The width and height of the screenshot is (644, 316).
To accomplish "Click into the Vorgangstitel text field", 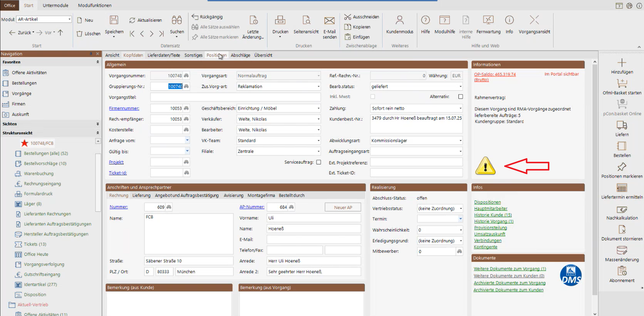I will [235, 97].
